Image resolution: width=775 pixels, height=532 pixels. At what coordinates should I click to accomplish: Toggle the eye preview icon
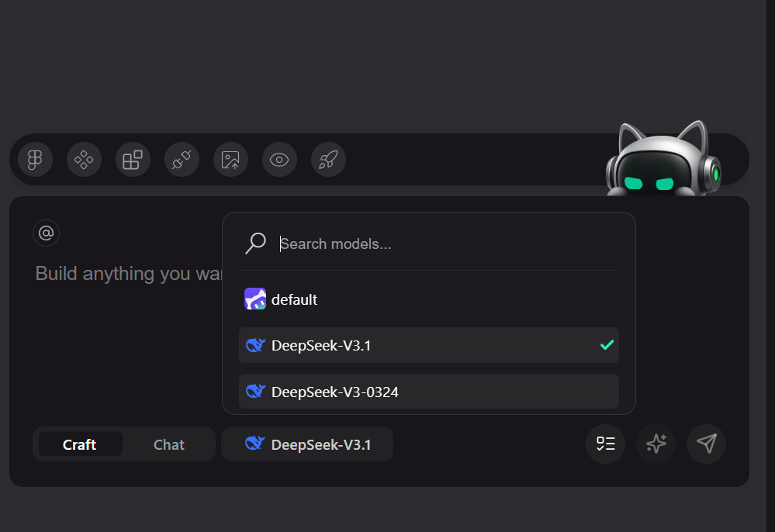tap(280, 160)
